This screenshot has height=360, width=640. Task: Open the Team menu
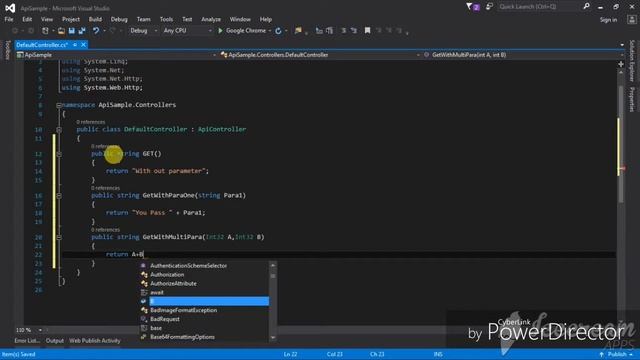(143, 19)
